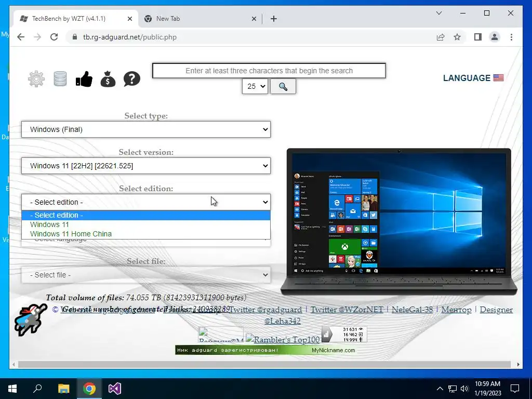The image size is (532, 399).
Task: Click the share page icon
Action: pyautogui.click(x=441, y=37)
